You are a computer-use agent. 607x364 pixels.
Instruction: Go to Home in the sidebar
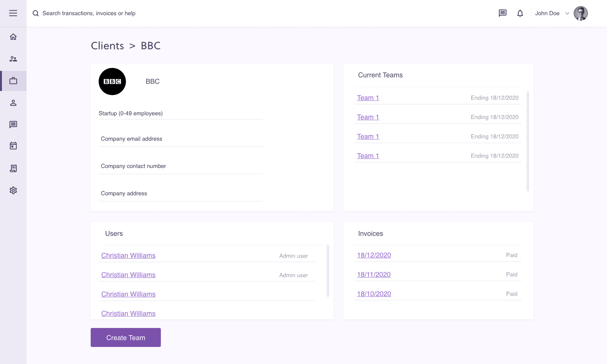[x=13, y=37]
